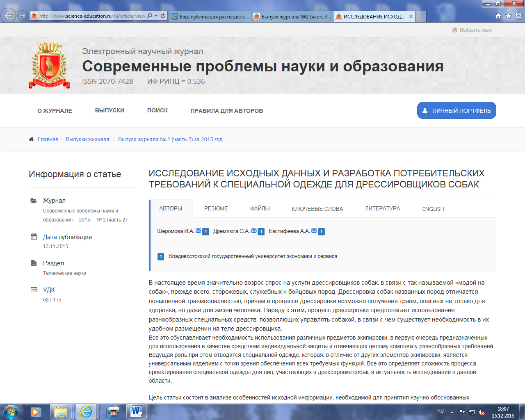This screenshot has height=420, width=525.
Task: Click the browser Home icon
Action: point(498,16)
